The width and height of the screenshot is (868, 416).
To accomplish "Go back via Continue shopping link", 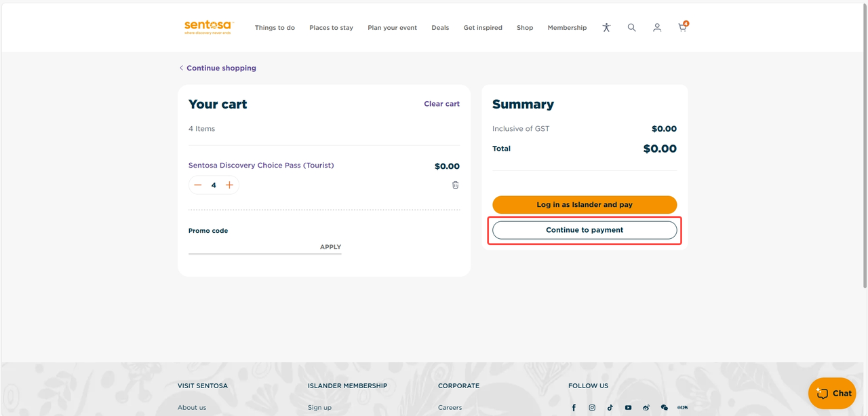I will click(x=220, y=68).
